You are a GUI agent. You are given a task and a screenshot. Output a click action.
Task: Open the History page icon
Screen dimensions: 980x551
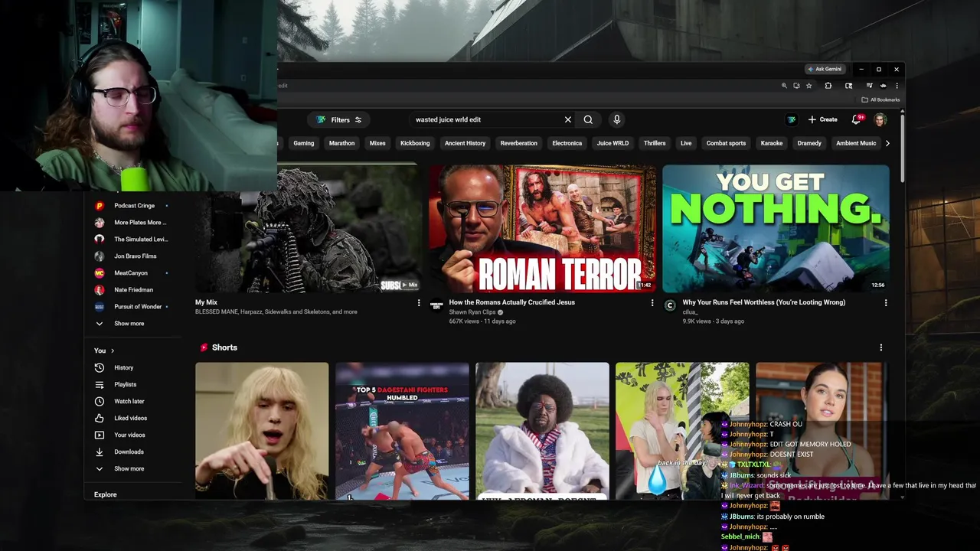[99, 367]
